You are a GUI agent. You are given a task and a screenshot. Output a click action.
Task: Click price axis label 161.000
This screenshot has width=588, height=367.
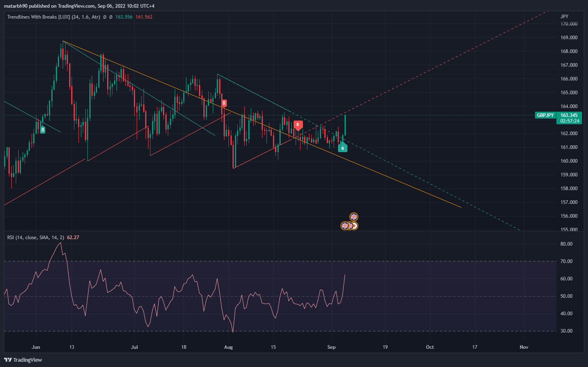click(x=569, y=147)
